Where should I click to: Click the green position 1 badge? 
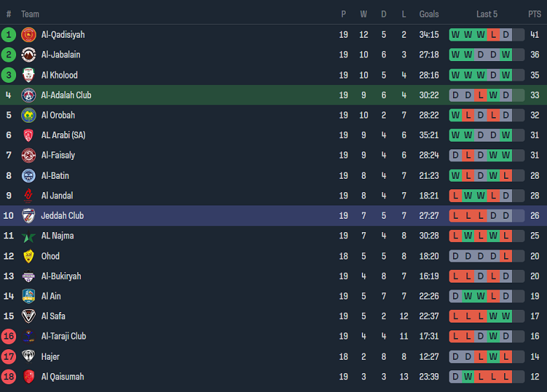8,34
